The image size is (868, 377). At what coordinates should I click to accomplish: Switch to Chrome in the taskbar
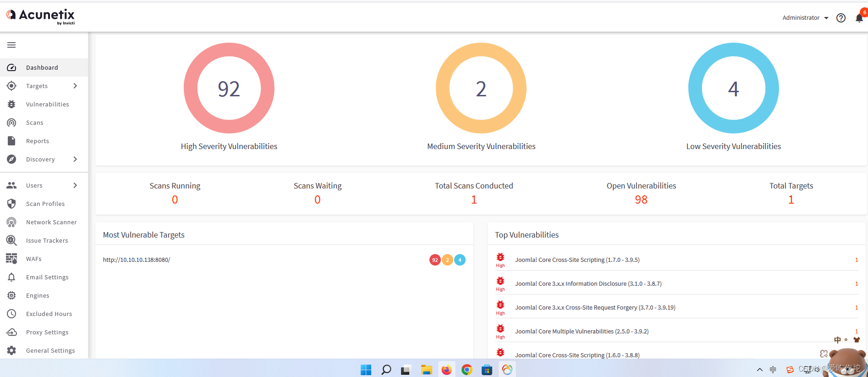[x=467, y=370]
